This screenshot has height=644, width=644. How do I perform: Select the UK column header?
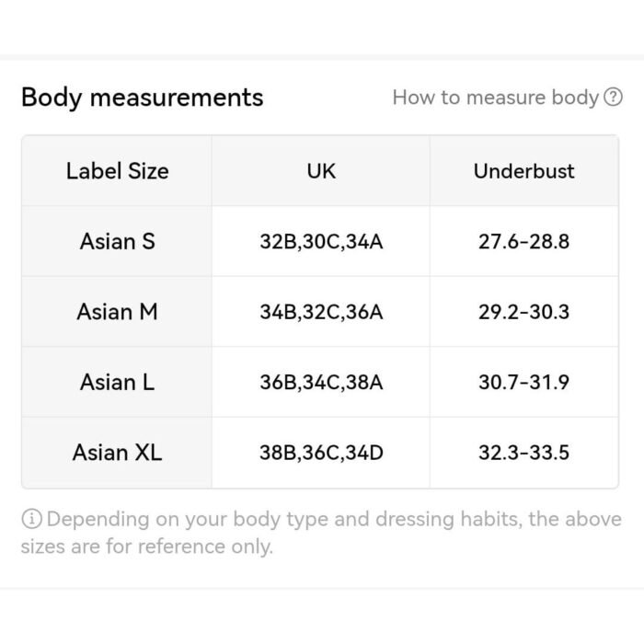pyautogui.click(x=321, y=171)
